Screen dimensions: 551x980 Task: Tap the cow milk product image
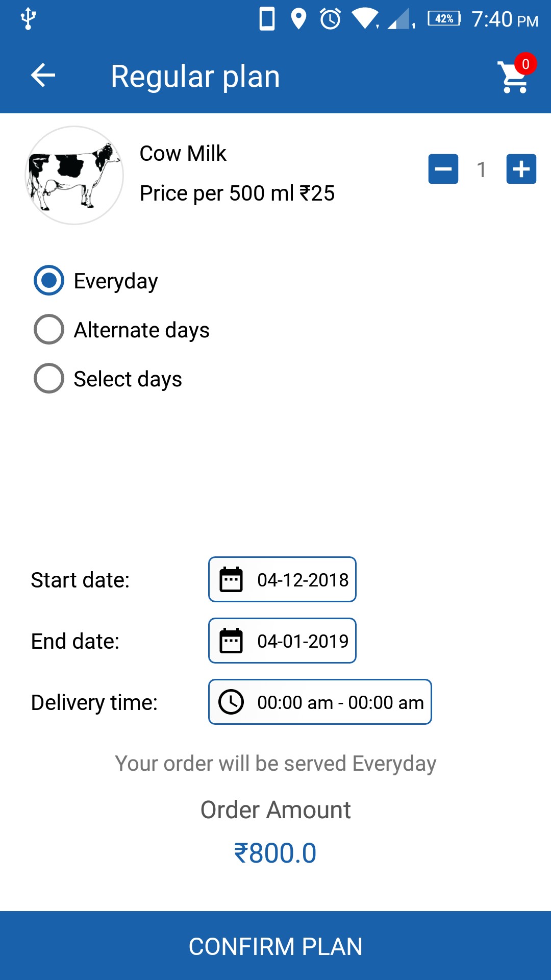point(74,175)
